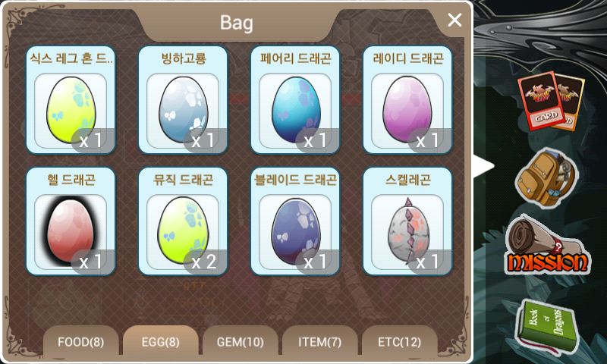Screen dimensions: 607x364
Task: Select the 페어리 드래곤 blue egg
Action: pyautogui.click(x=295, y=100)
